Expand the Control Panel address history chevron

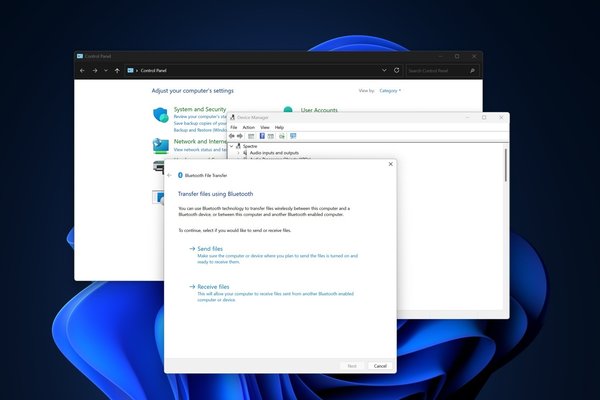click(384, 70)
